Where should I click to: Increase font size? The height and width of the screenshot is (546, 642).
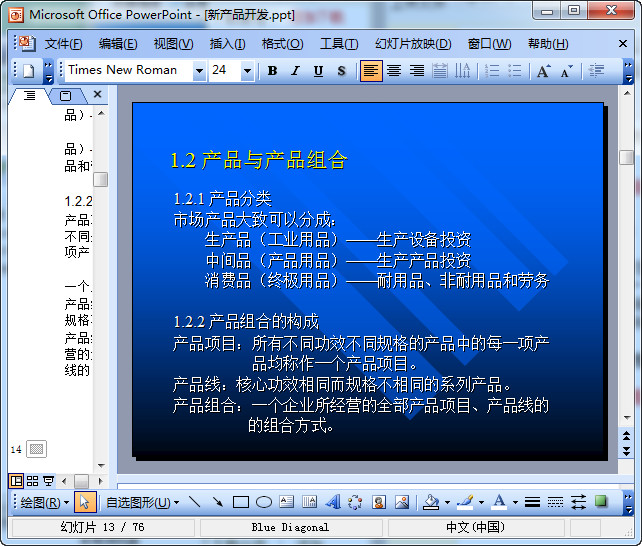544,71
